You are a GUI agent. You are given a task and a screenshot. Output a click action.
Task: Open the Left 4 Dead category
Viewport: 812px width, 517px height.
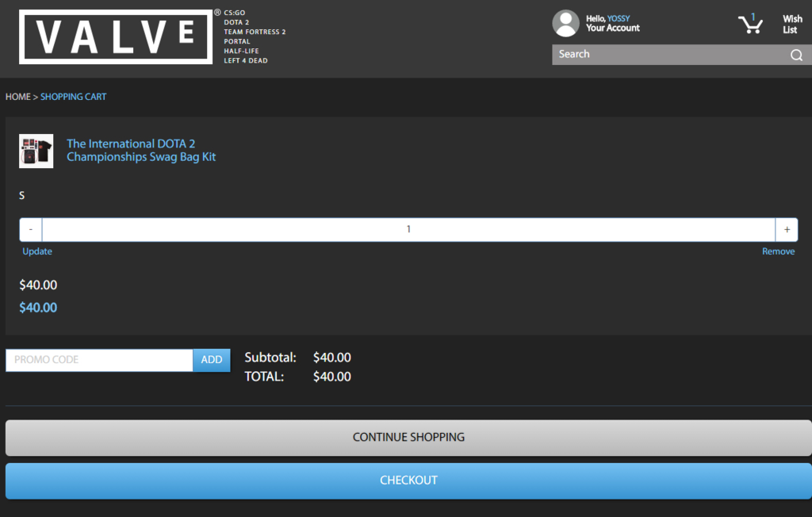[246, 60]
